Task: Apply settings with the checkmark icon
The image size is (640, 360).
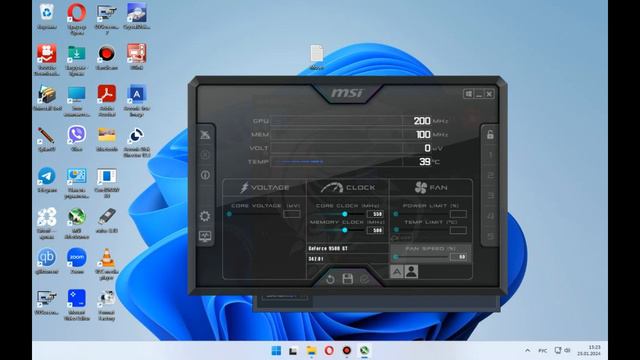Action: pyautogui.click(x=364, y=279)
